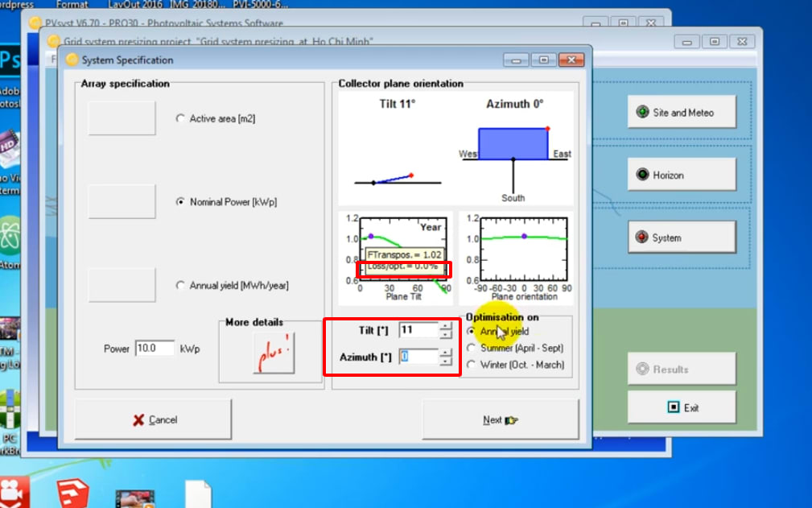
Task: Click the 'Plane orientation' axis label
Action: coord(524,297)
